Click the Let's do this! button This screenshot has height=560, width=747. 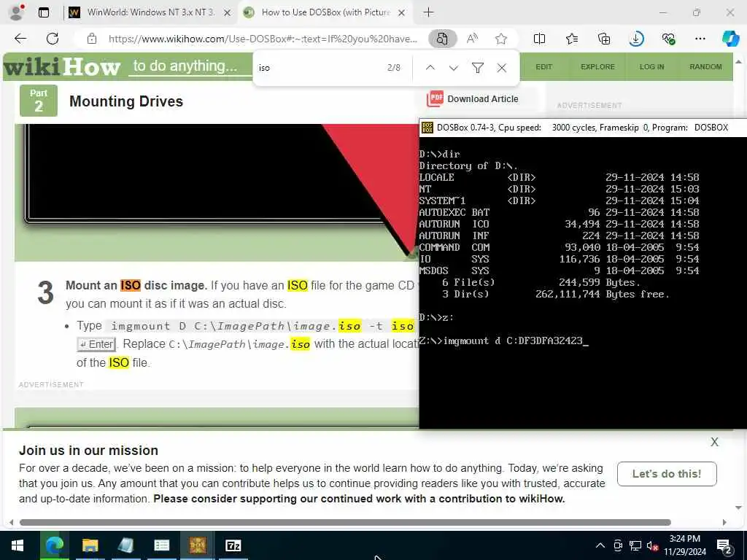[667, 473]
